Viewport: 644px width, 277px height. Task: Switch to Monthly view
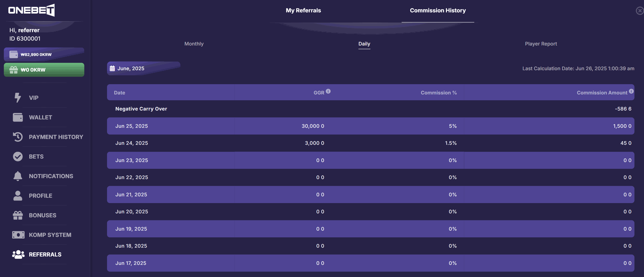(x=194, y=44)
